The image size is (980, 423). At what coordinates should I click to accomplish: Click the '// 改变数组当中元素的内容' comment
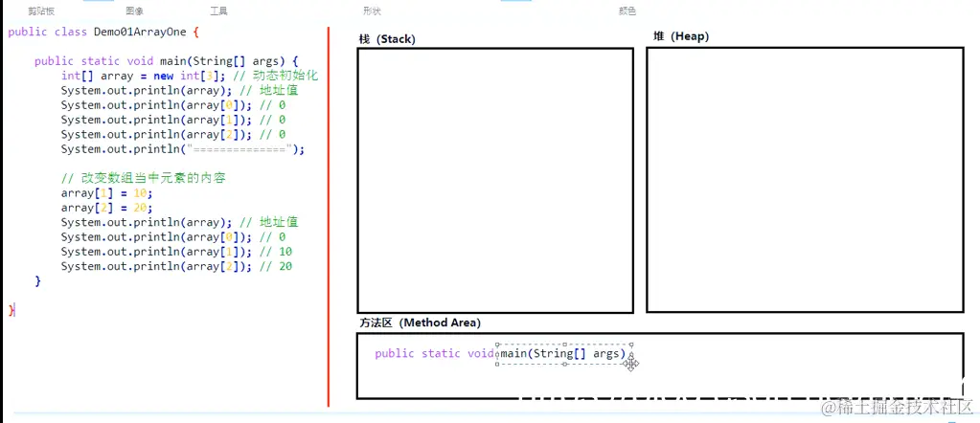(x=143, y=178)
